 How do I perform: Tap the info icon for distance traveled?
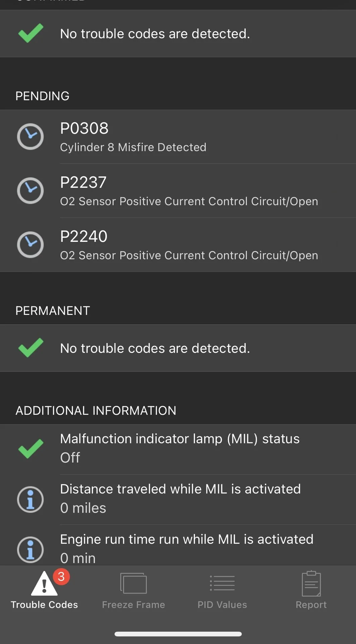click(30, 499)
